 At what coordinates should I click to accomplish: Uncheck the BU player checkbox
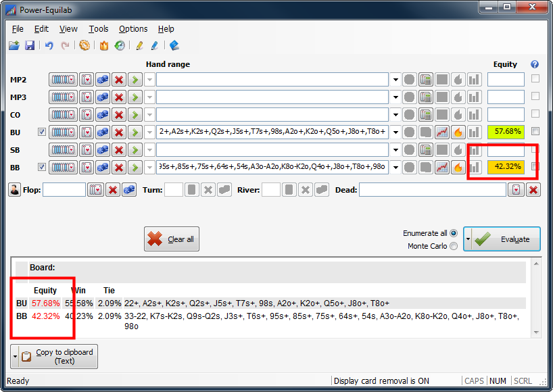(42, 132)
